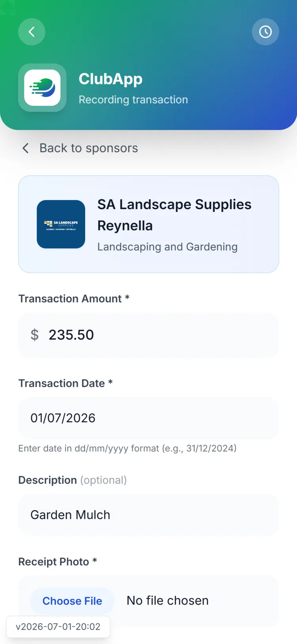Click the SA Landscape Supplies logo thumbnail
Image resolution: width=297 pixels, height=644 pixels.
pos(61,224)
